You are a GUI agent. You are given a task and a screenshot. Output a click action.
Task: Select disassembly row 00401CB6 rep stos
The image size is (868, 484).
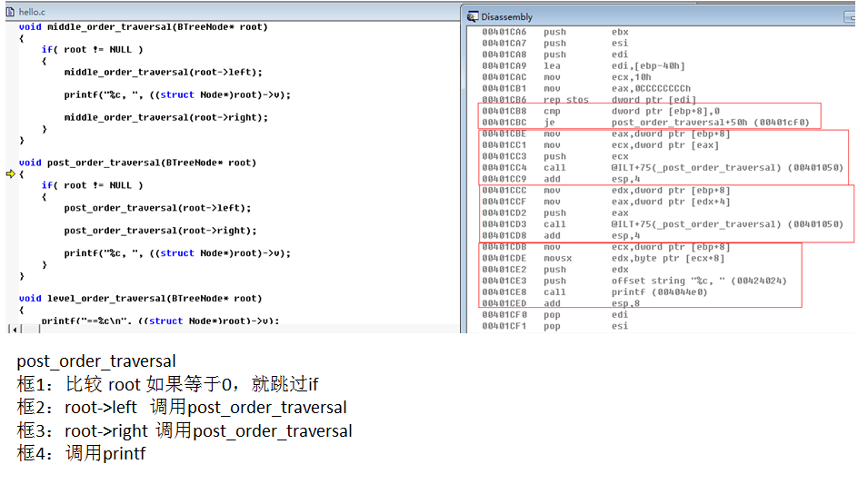pos(589,100)
